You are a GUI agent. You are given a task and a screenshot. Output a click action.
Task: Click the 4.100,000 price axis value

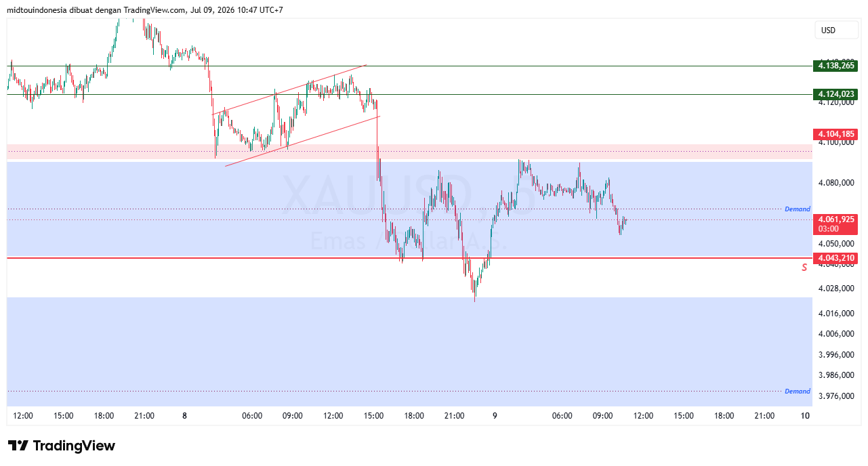pos(836,143)
